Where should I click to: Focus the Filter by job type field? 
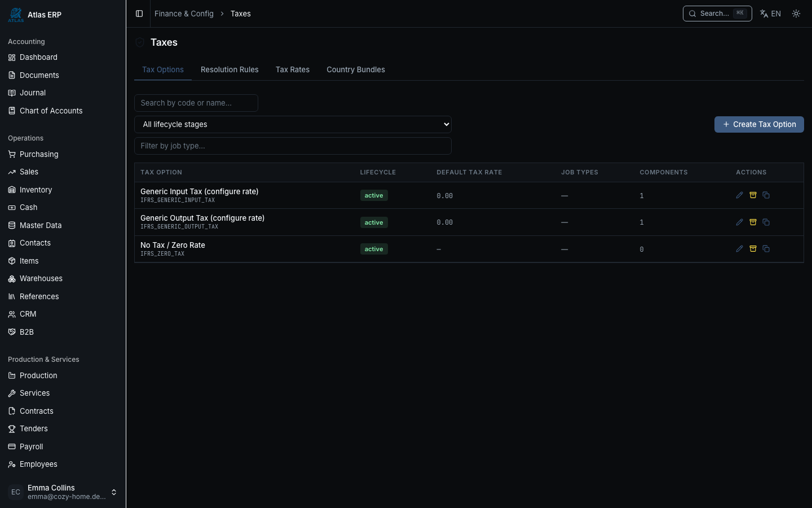293,146
